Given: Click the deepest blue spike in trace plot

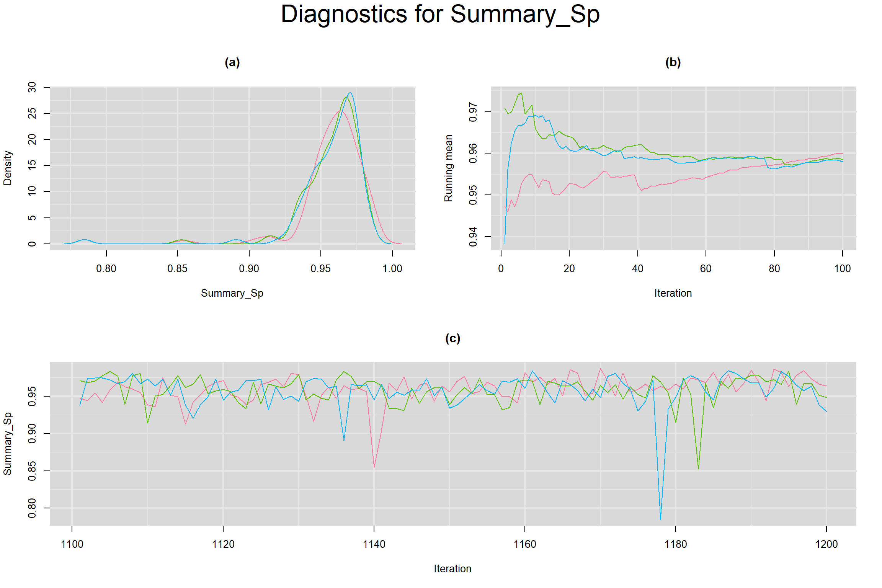Looking at the screenshot, I should [x=660, y=519].
